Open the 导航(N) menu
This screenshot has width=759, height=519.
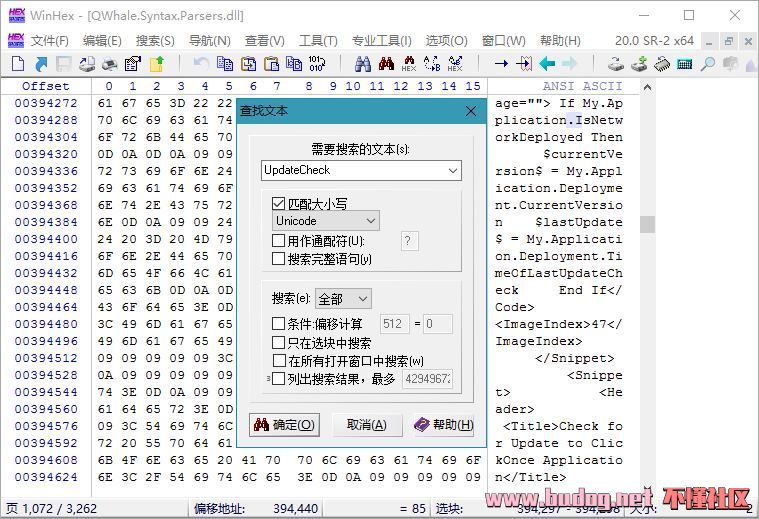coord(210,41)
